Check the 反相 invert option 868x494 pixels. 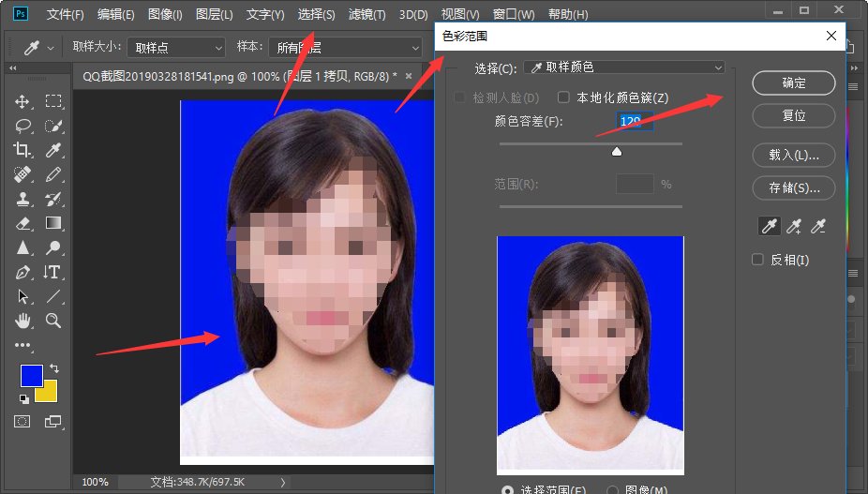pyautogui.click(x=757, y=259)
